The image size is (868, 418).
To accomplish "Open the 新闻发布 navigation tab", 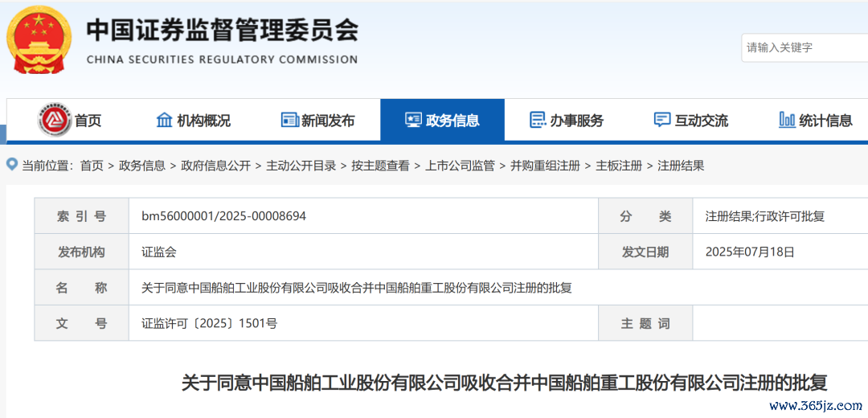I will pos(317,120).
